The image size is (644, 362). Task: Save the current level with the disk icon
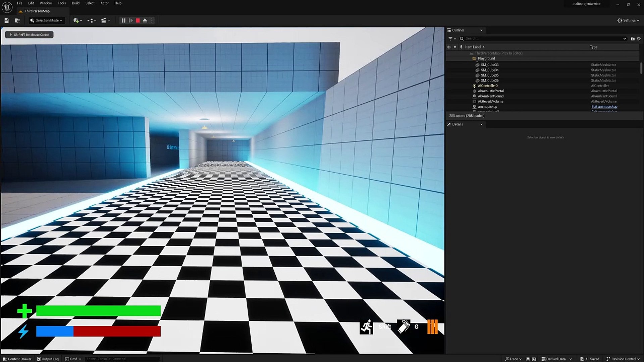[x=6, y=20]
